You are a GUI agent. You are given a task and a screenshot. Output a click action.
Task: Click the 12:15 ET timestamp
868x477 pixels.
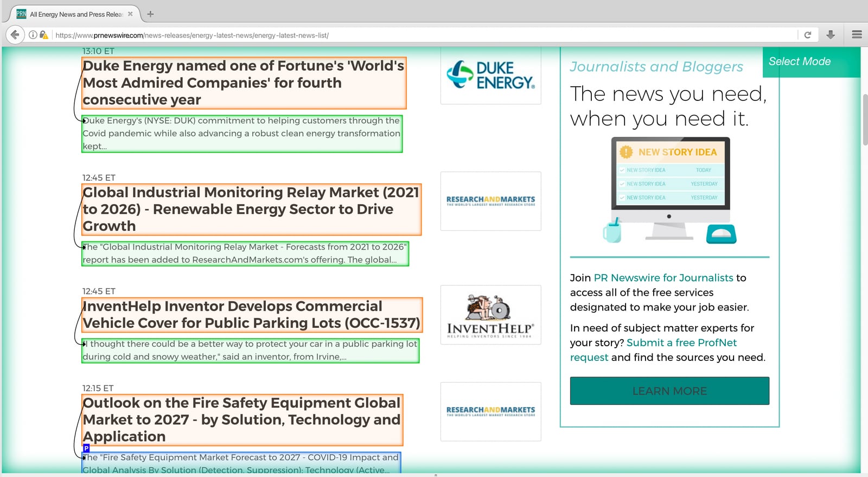pyautogui.click(x=98, y=388)
